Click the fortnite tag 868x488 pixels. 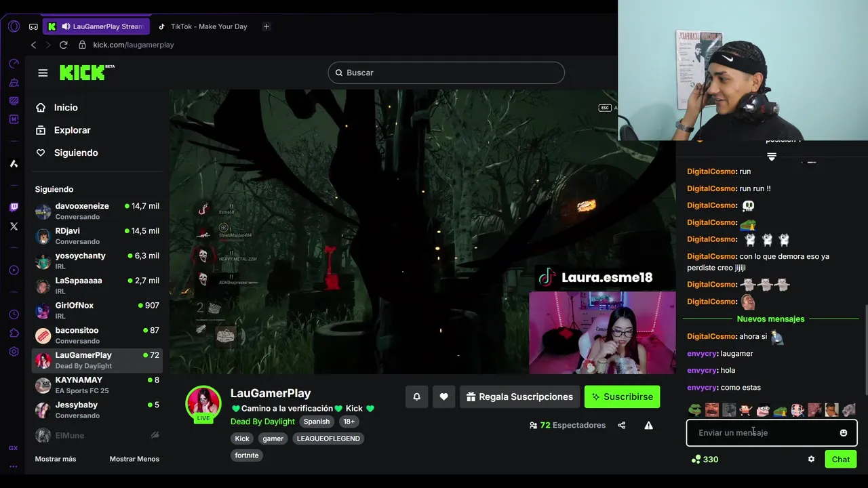pyautogui.click(x=247, y=455)
